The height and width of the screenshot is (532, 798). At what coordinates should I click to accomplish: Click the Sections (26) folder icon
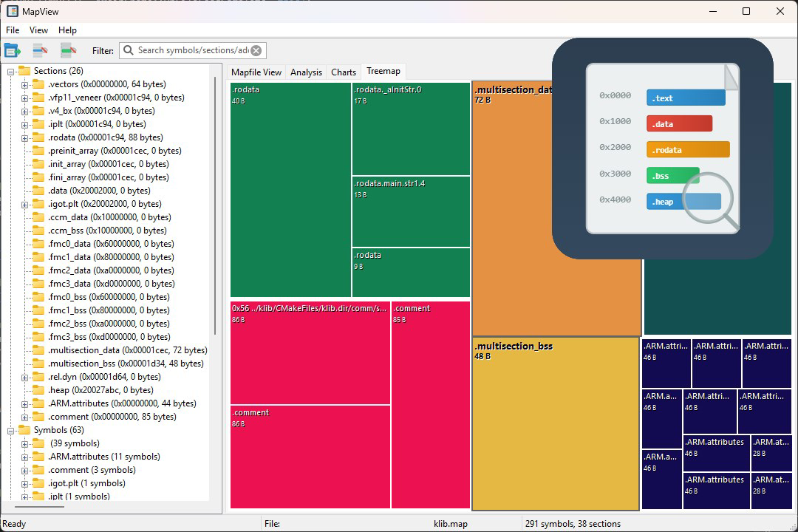point(24,70)
